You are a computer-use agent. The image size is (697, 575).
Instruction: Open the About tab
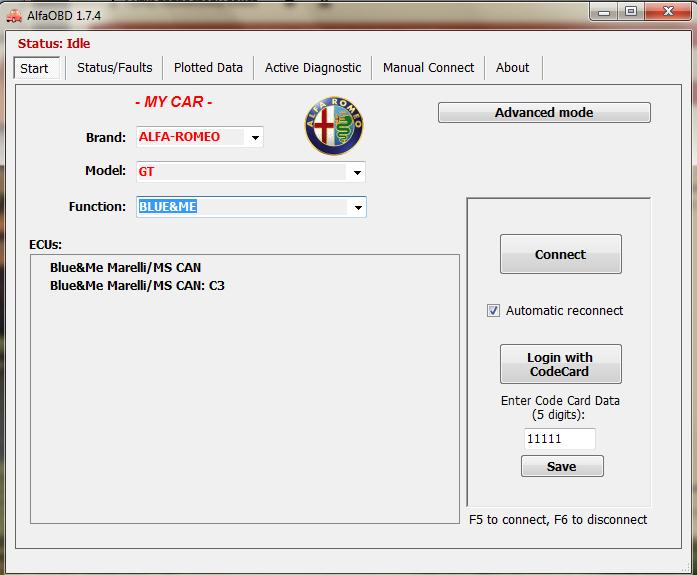point(513,68)
